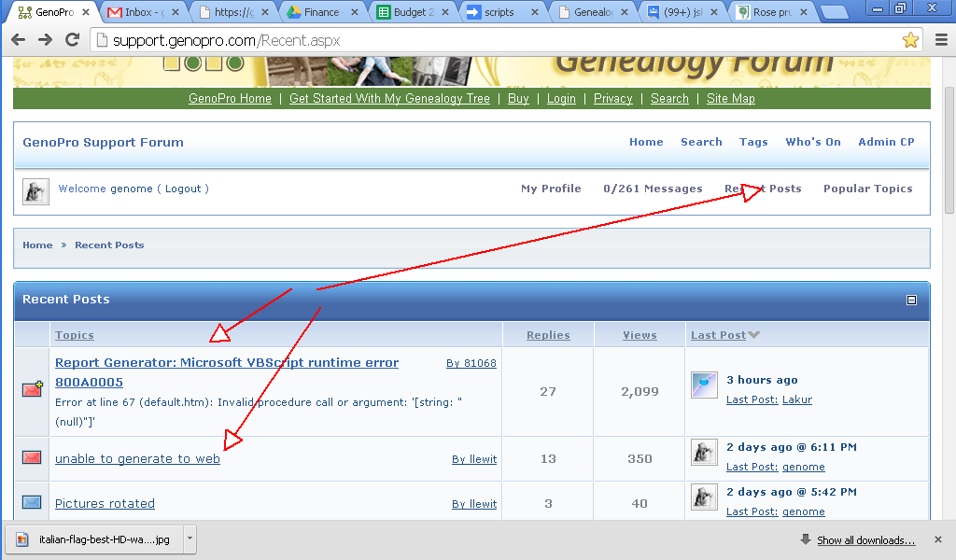Open a new tab with the new-tab button
956x560 pixels.
[834, 12]
